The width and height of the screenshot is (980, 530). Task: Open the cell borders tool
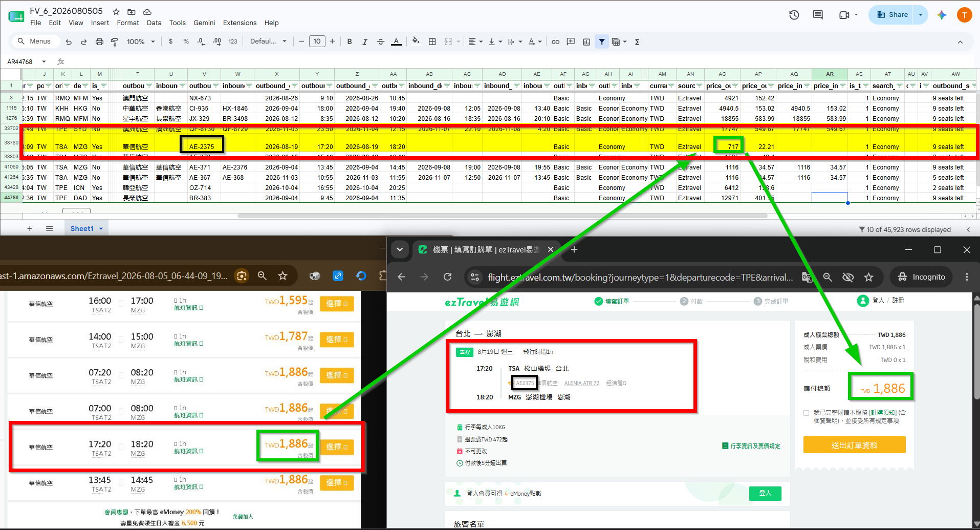(x=432, y=42)
